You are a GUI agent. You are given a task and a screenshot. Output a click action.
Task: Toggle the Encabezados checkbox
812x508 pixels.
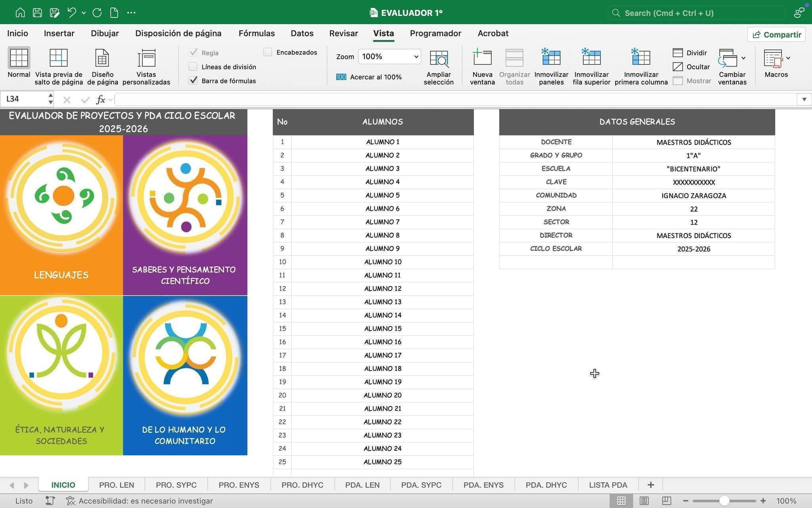point(268,52)
